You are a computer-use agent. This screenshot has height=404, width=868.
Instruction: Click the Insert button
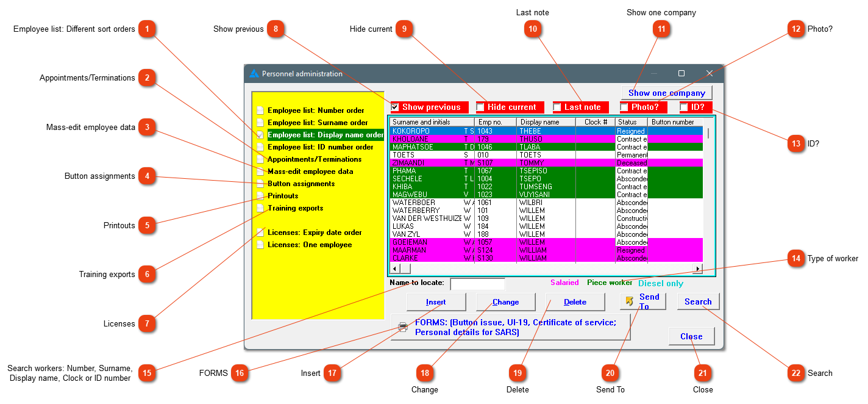436,302
